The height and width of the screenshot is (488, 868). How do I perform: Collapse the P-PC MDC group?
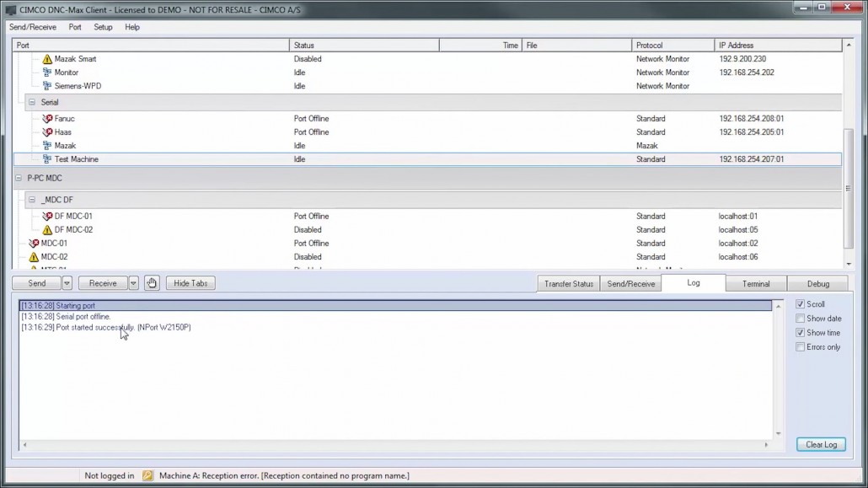(x=19, y=179)
